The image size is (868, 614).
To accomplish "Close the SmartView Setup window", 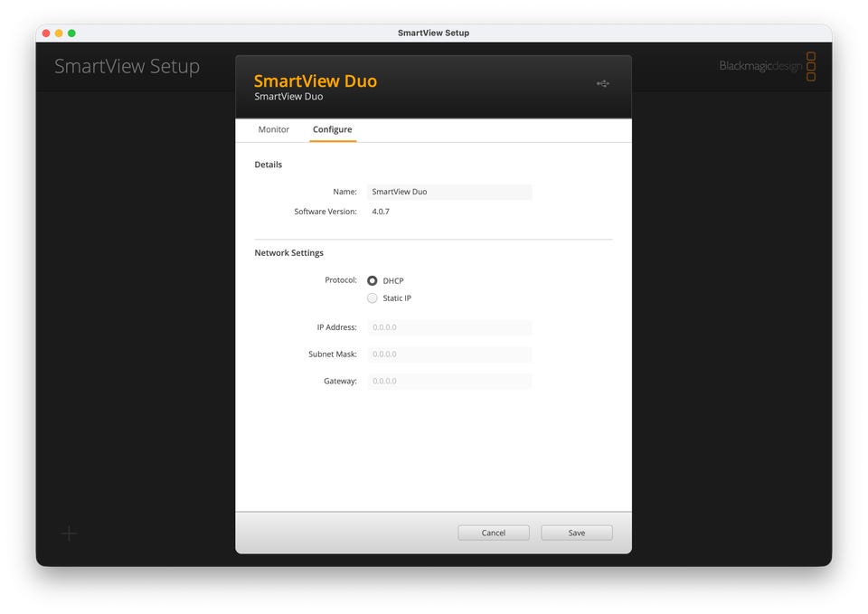I will pyautogui.click(x=46, y=33).
